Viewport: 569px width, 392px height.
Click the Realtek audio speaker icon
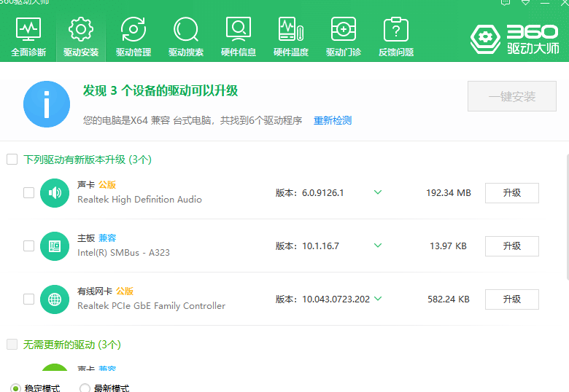[55, 193]
